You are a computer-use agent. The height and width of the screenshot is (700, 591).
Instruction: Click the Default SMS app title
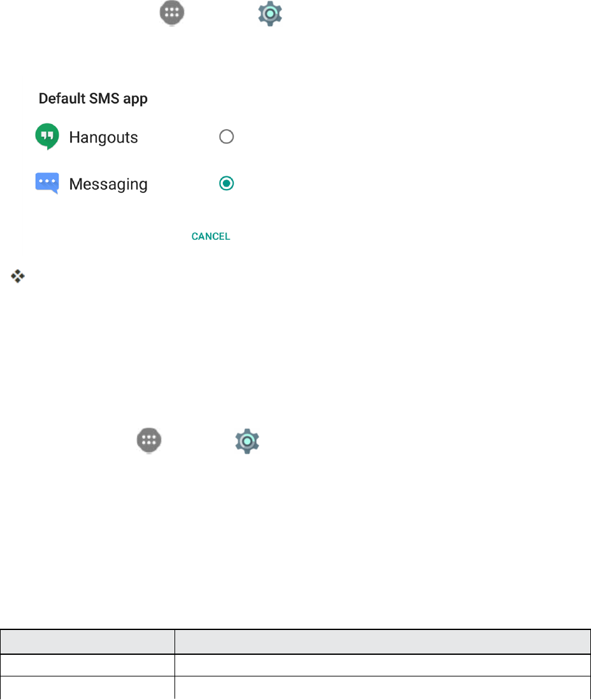click(93, 99)
